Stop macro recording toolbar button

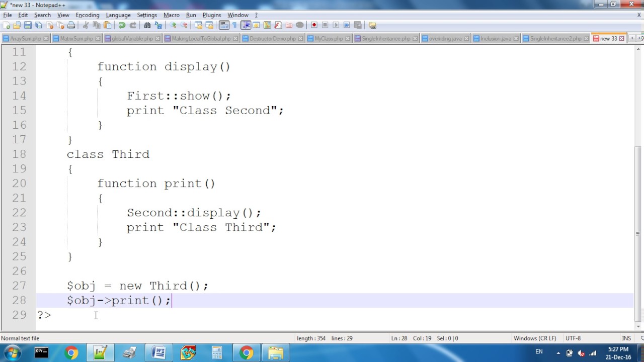pyautogui.click(x=325, y=25)
